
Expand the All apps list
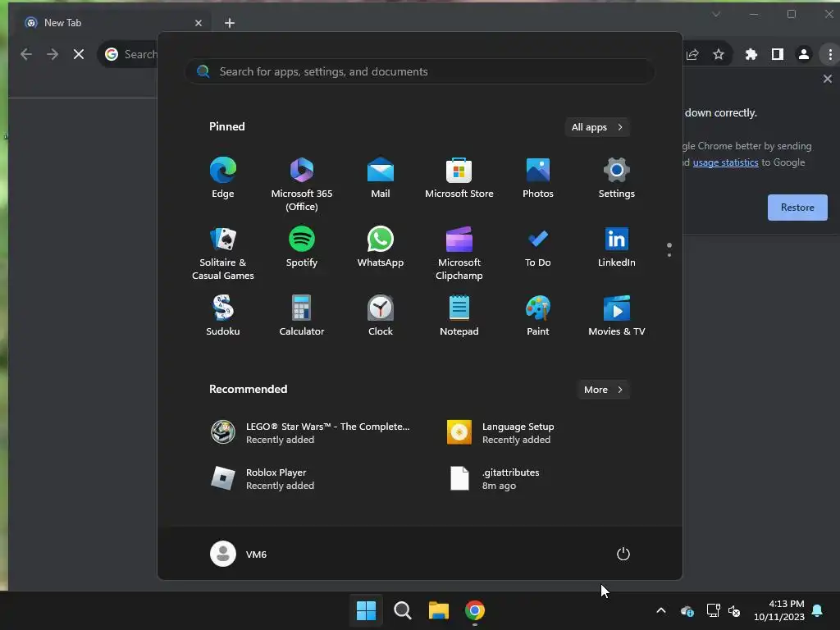click(597, 127)
